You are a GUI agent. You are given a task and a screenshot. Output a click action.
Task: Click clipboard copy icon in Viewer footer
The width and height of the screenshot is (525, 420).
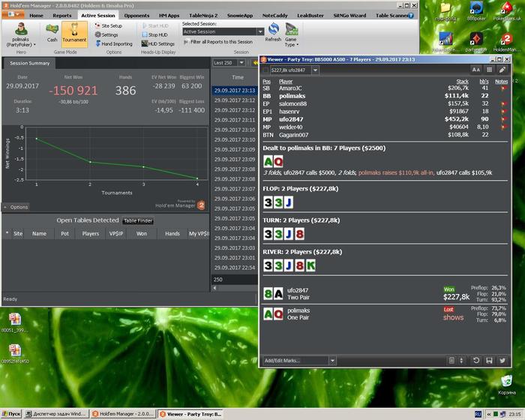[x=451, y=361]
